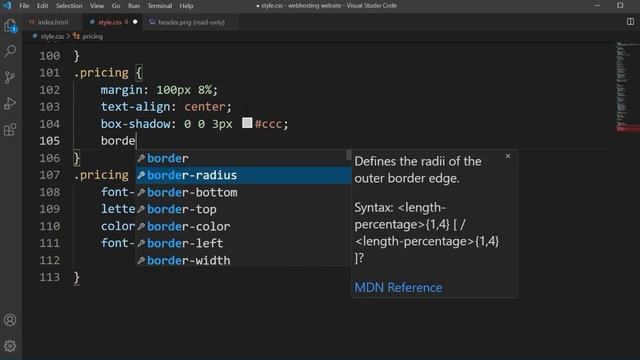Open the Go menu
Screen dimensions: 640x360
[x=116, y=6]
